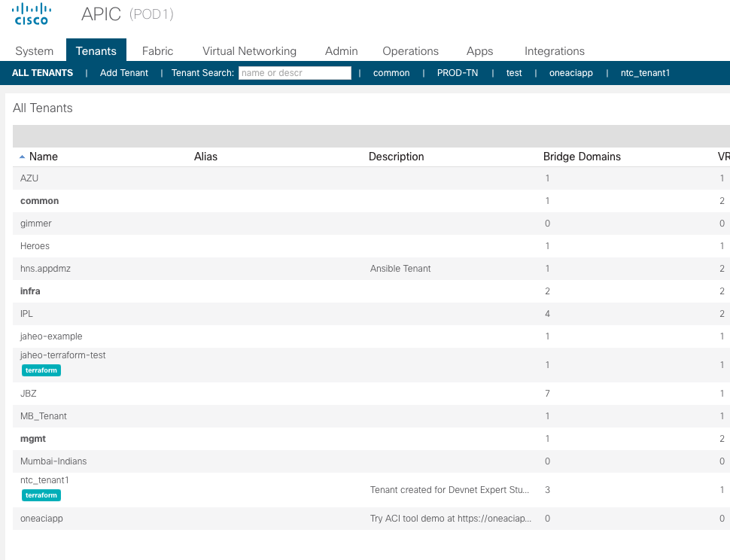This screenshot has height=560, width=730.
Task: Switch to the Admin tab
Action: coord(341,50)
